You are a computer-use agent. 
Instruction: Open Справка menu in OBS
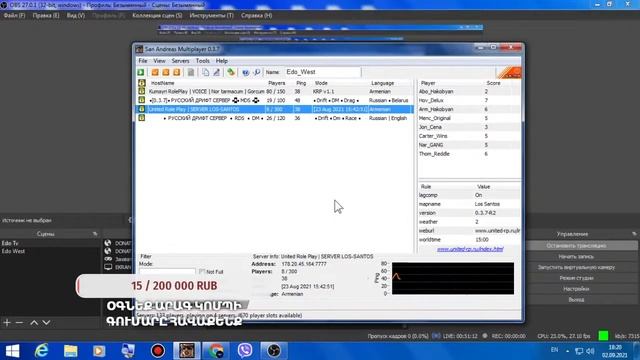click(x=256, y=16)
